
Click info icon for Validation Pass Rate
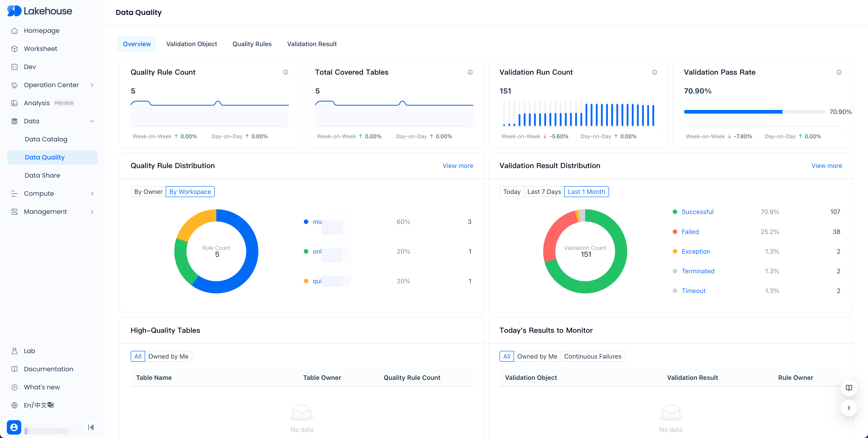click(x=839, y=72)
